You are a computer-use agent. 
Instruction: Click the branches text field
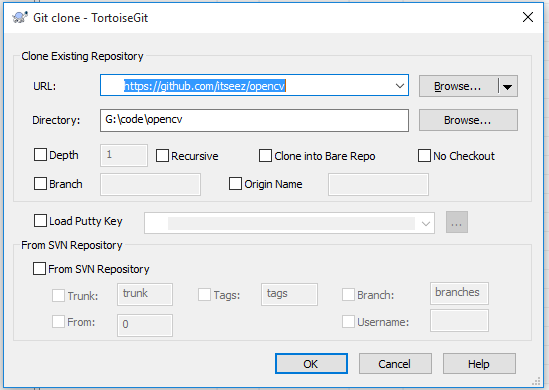459,293
